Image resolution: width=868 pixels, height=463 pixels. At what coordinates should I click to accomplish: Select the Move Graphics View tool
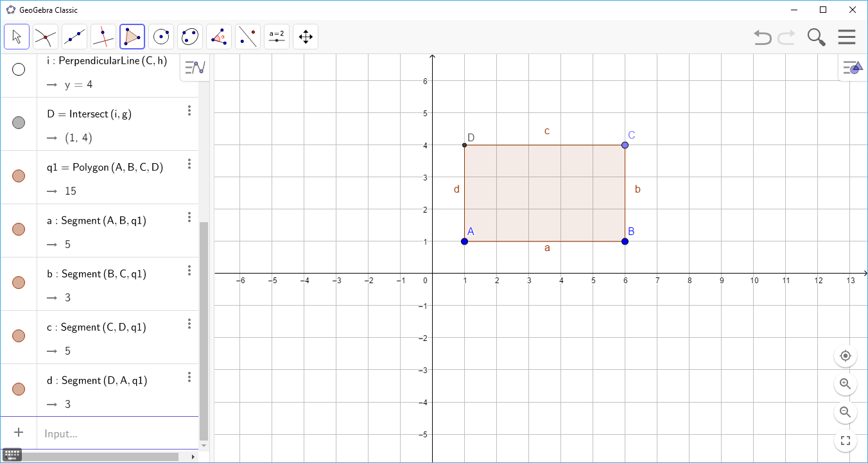click(305, 37)
